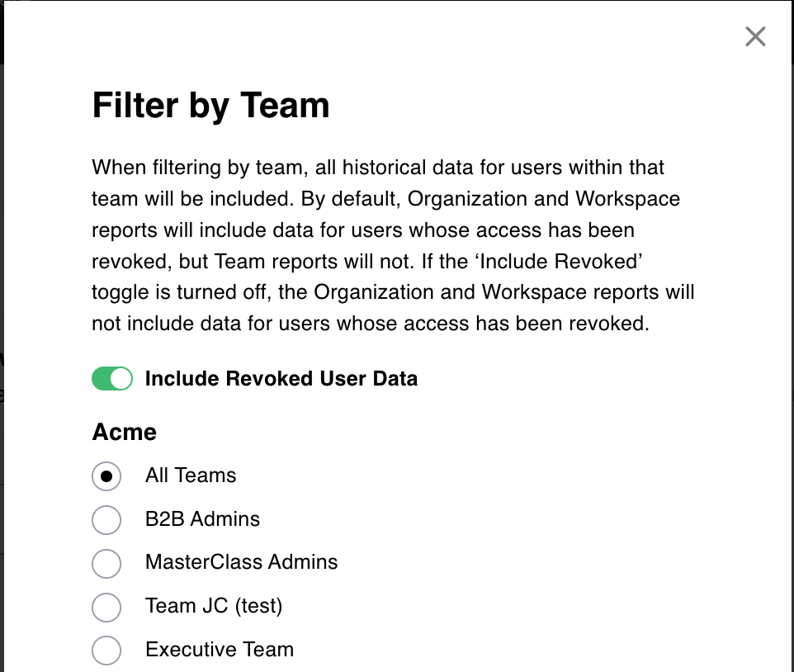Image resolution: width=794 pixels, height=672 pixels.
Task: Click the Team JC (test) text label
Action: (214, 606)
